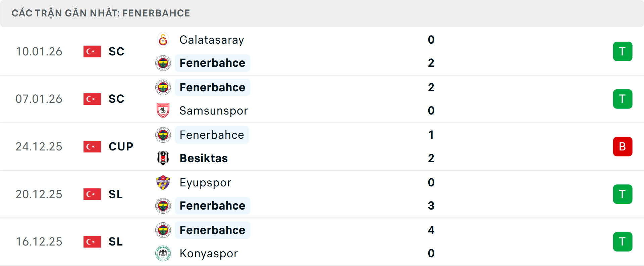The image size is (644, 266).
Task: Click the Konyaspor club crest
Action: click(163, 253)
